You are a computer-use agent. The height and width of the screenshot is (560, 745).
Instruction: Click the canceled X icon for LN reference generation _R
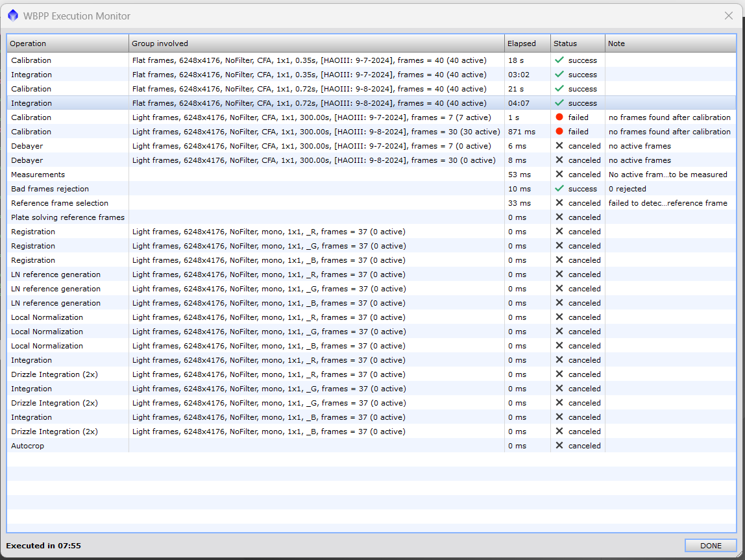[559, 274]
